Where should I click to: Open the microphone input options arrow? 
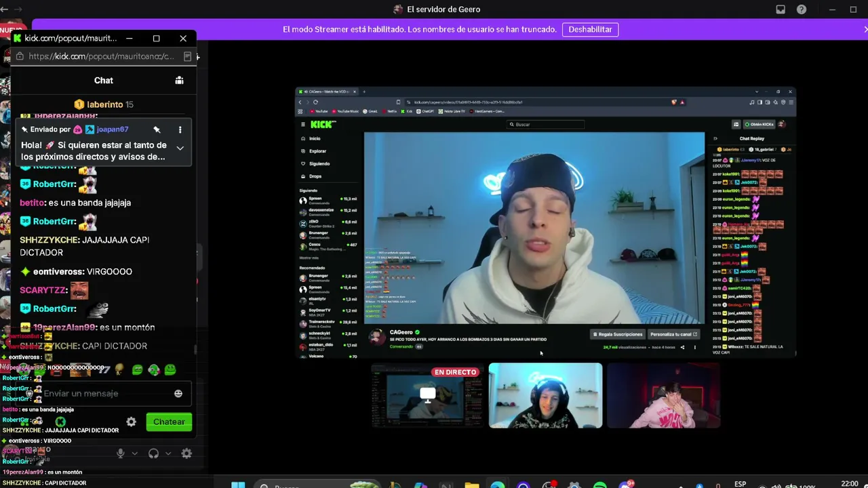coord(134,453)
